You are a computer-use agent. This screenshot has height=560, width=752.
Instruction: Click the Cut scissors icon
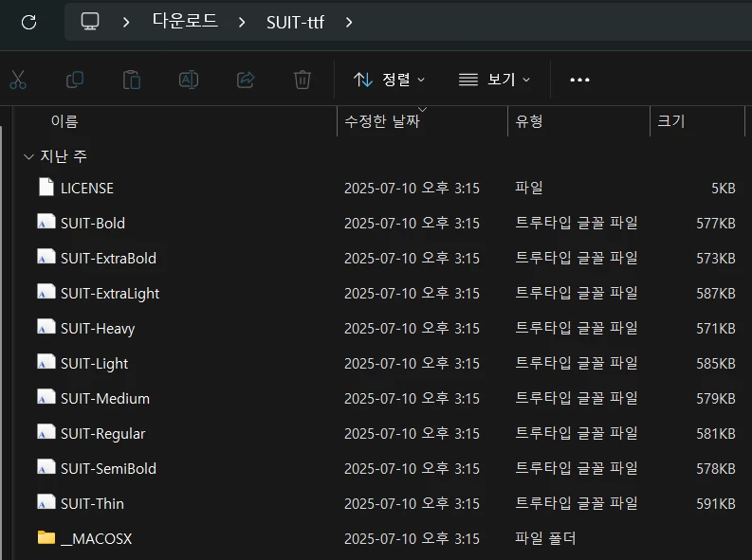coord(18,80)
